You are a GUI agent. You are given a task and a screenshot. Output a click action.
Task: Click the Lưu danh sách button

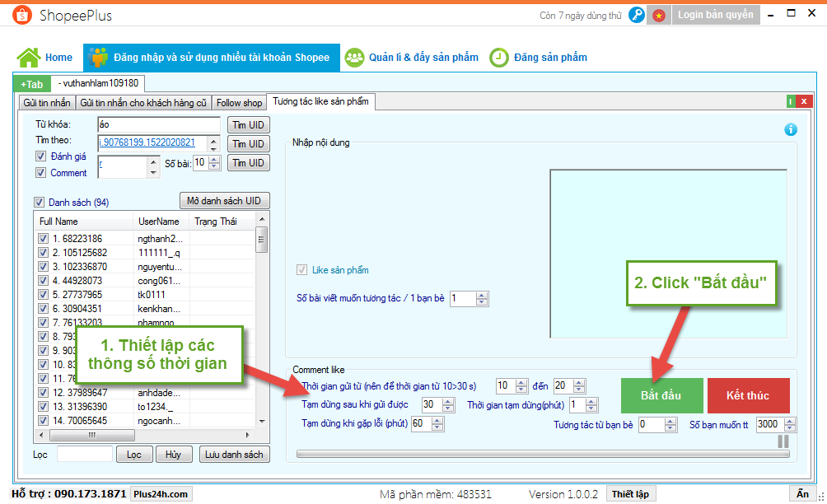tap(234, 455)
